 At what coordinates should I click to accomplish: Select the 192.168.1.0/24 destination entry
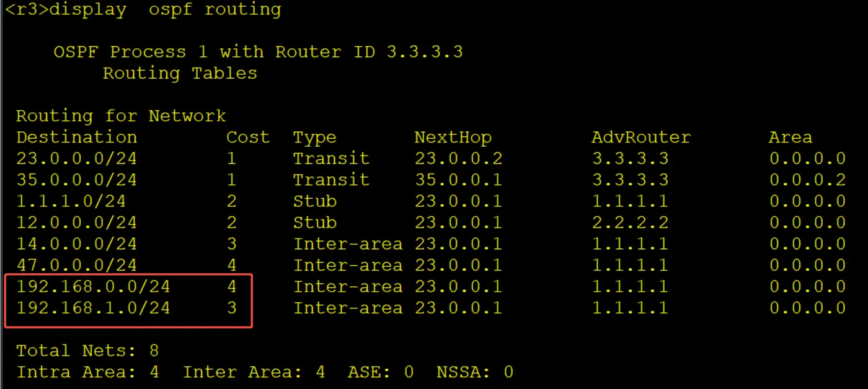pyautogui.click(x=93, y=308)
